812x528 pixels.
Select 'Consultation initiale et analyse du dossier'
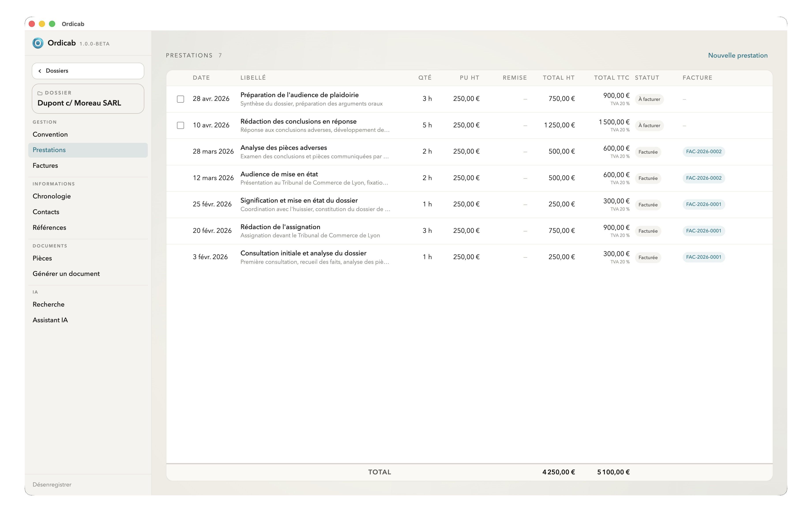(303, 253)
